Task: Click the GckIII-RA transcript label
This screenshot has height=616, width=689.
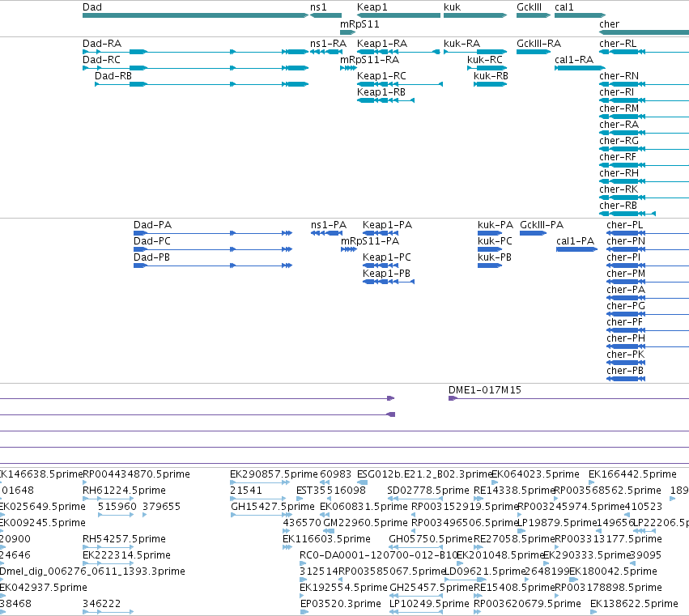Action: [x=538, y=44]
